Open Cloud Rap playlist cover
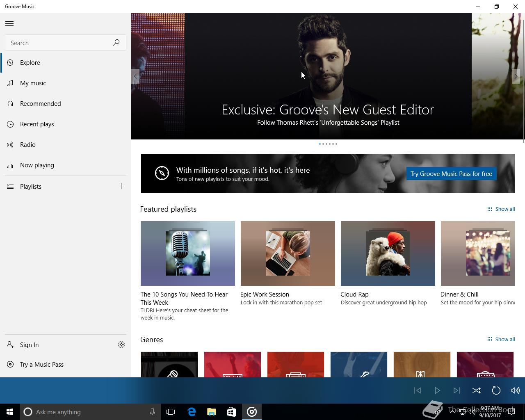Screen dimensions: 525x420 [388, 253]
